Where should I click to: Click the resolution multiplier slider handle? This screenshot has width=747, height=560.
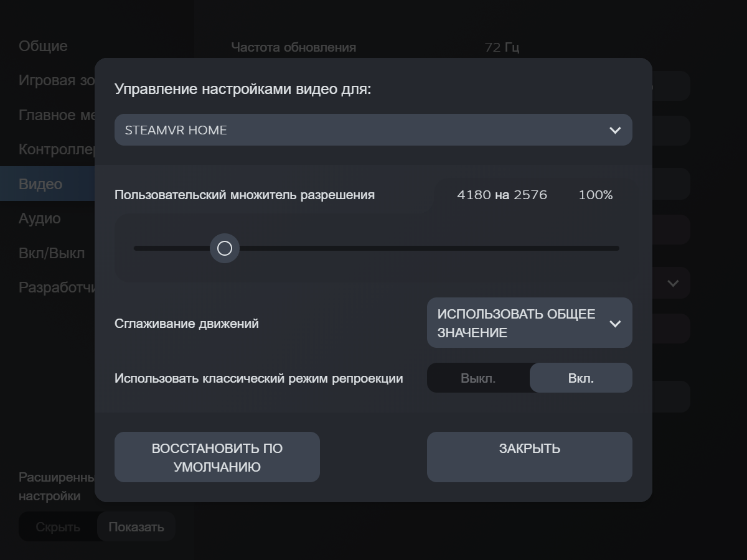tap(225, 248)
